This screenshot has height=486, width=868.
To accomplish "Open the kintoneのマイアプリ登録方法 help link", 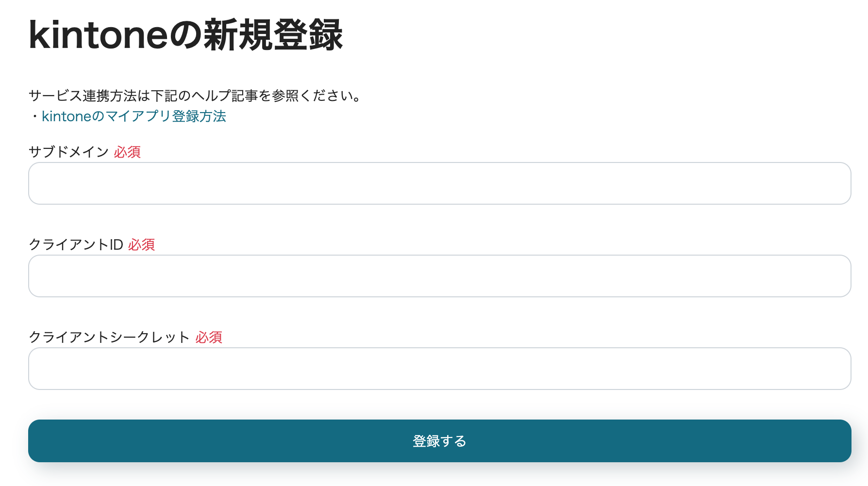I will point(134,116).
